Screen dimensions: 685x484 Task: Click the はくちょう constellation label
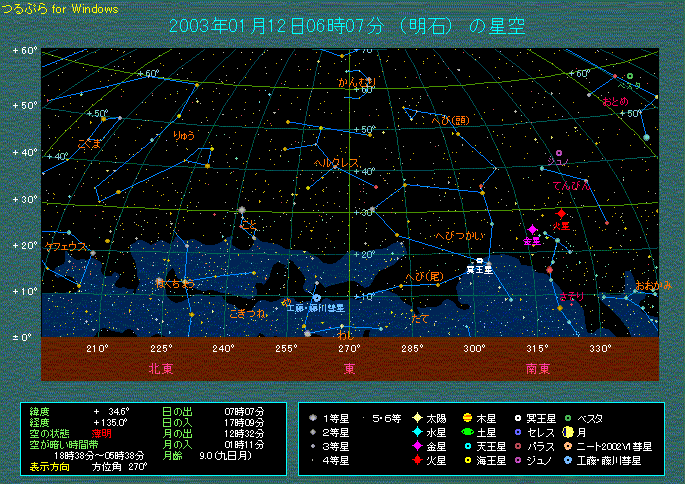pyautogui.click(x=176, y=284)
